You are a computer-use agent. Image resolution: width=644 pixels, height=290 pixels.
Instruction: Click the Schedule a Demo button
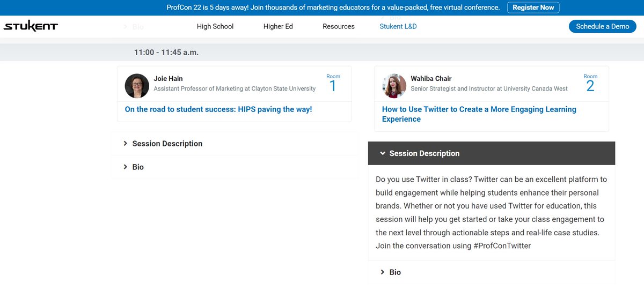[x=603, y=26]
